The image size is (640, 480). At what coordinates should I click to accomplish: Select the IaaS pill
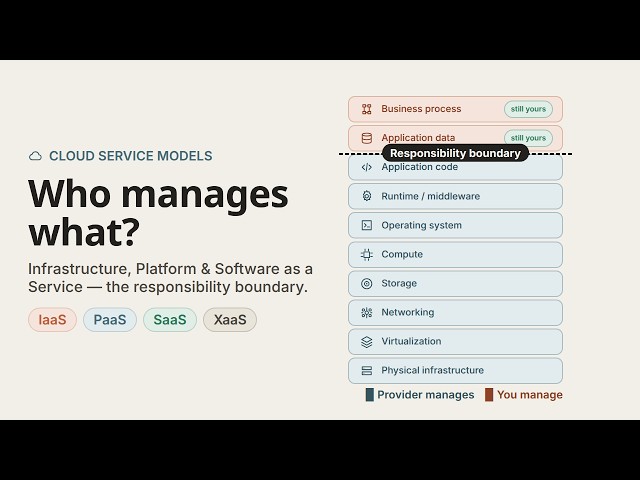click(x=52, y=320)
